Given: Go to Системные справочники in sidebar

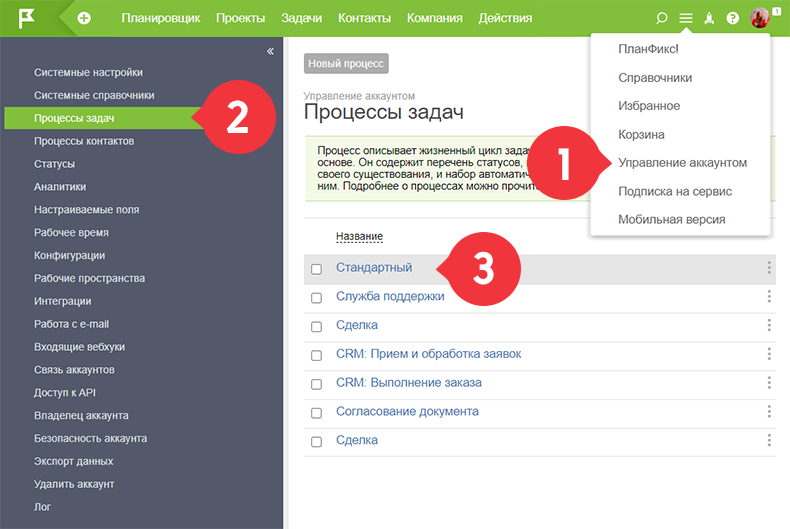Looking at the screenshot, I should point(94,95).
